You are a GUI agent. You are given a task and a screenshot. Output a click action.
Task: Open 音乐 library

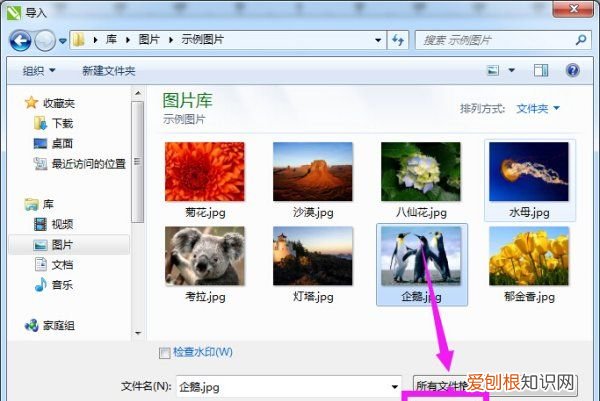[54, 285]
